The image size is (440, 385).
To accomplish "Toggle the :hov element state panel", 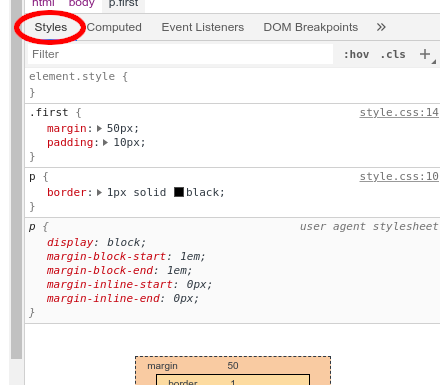I will [356, 54].
